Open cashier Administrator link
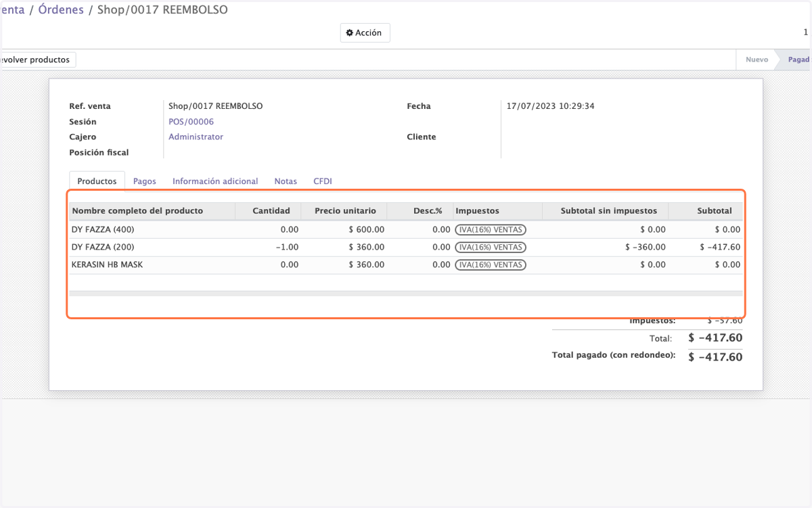The height and width of the screenshot is (508, 812). [196, 137]
